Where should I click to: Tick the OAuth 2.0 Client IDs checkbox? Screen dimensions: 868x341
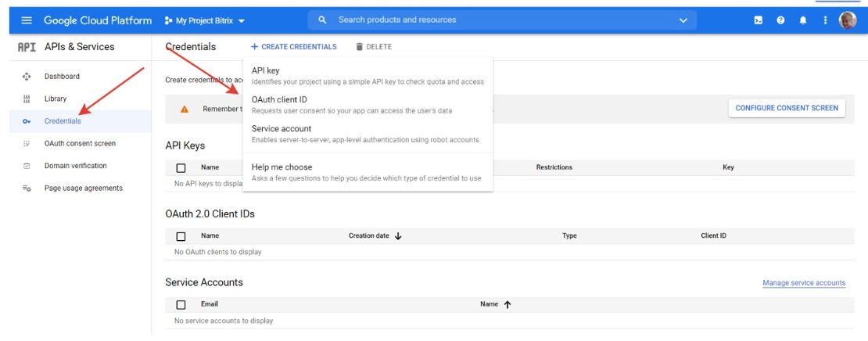point(181,236)
